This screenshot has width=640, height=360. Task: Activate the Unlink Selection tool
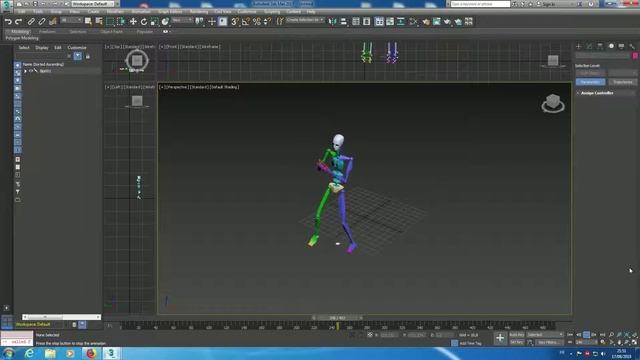[x=42, y=22]
